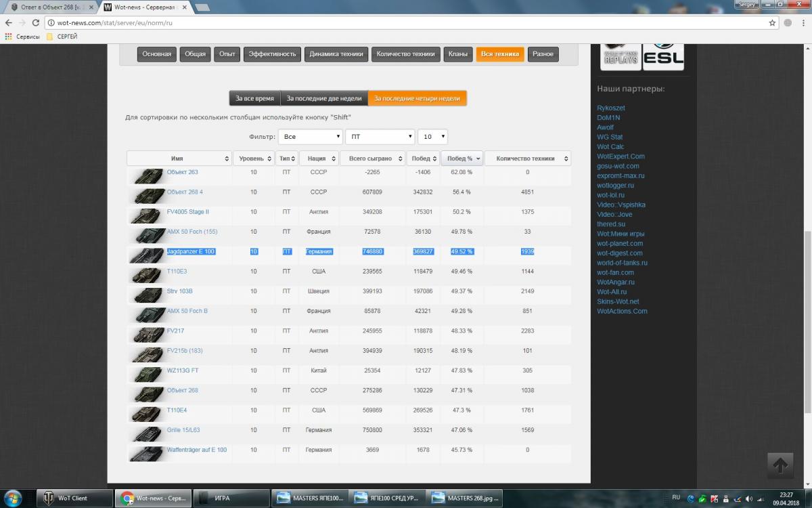Open partner link WotActions.Com
The height and width of the screenshot is (508, 812).
[622, 311]
